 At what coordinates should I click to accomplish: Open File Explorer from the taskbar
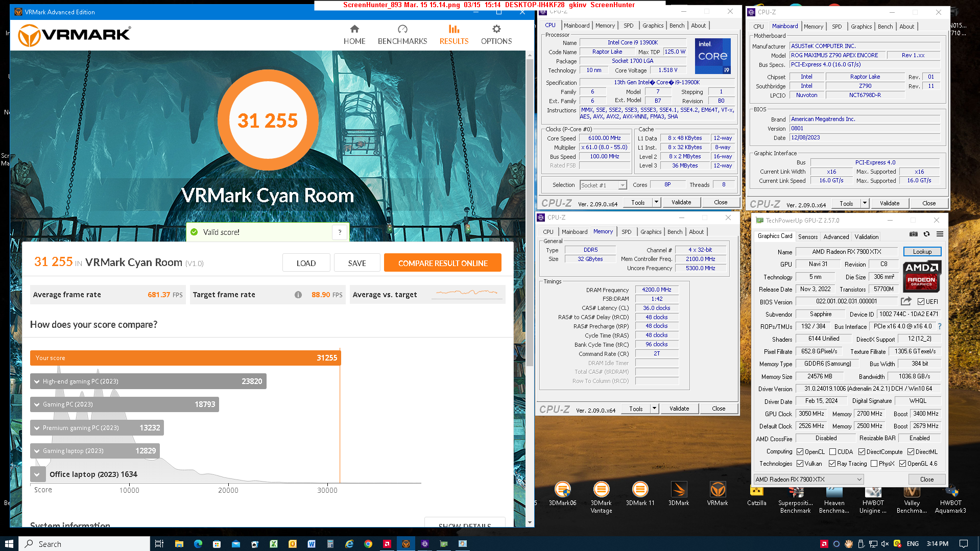tap(179, 544)
